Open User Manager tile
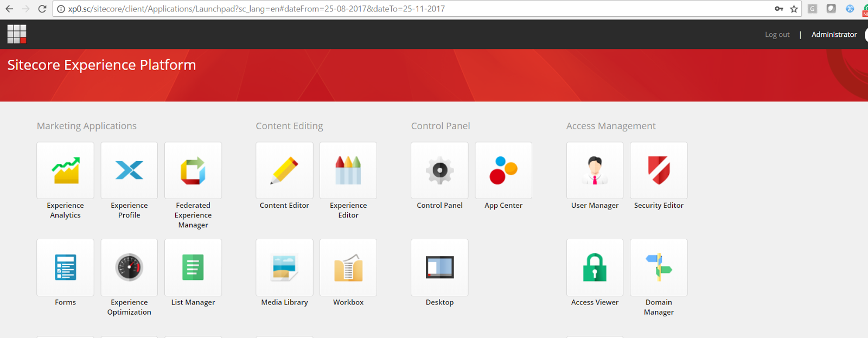The width and height of the screenshot is (868, 338). click(x=595, y=170)
